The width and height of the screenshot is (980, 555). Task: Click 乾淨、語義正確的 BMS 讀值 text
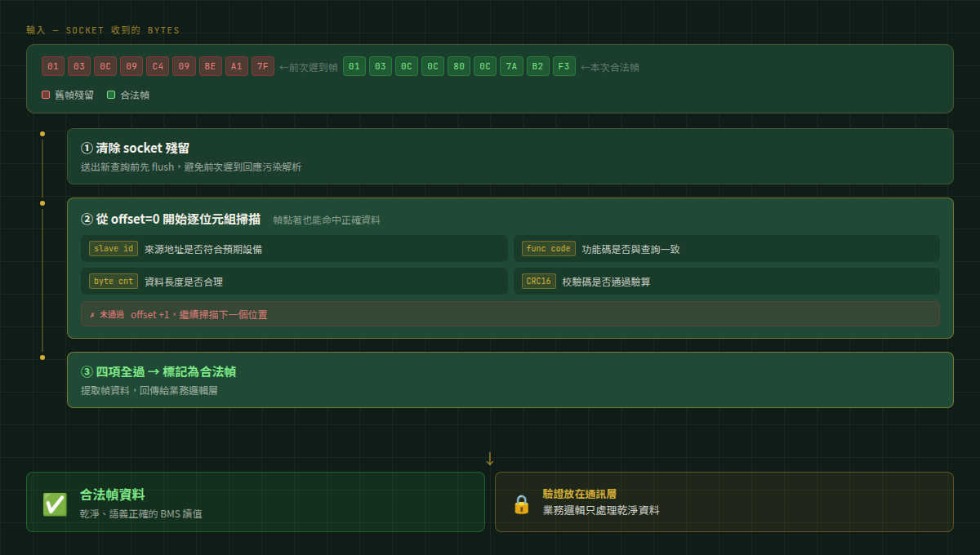(x=141, y=514)
